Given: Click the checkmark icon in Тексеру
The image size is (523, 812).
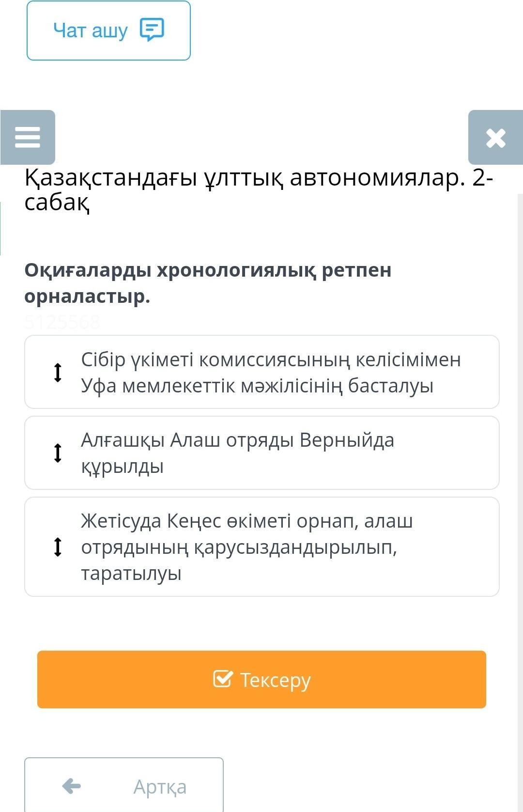Looking at the screenshot, I should [x=223, y=679].
